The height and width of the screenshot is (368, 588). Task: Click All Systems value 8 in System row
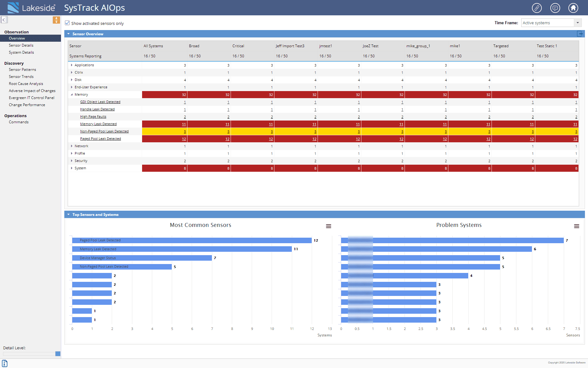pyautogui.click(x=185, y=168)
